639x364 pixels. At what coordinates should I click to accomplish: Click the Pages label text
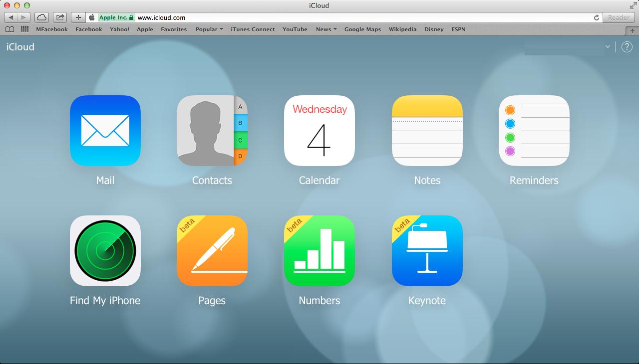[212, 301]
